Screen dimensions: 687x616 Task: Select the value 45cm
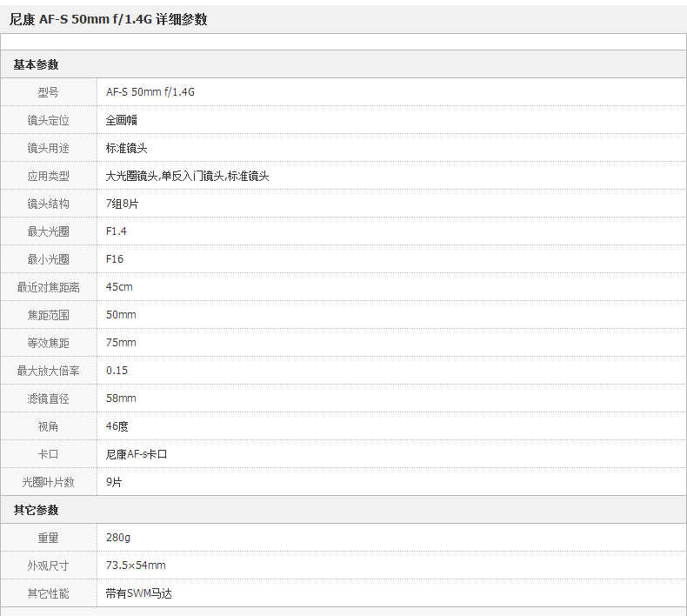point(119,287)
